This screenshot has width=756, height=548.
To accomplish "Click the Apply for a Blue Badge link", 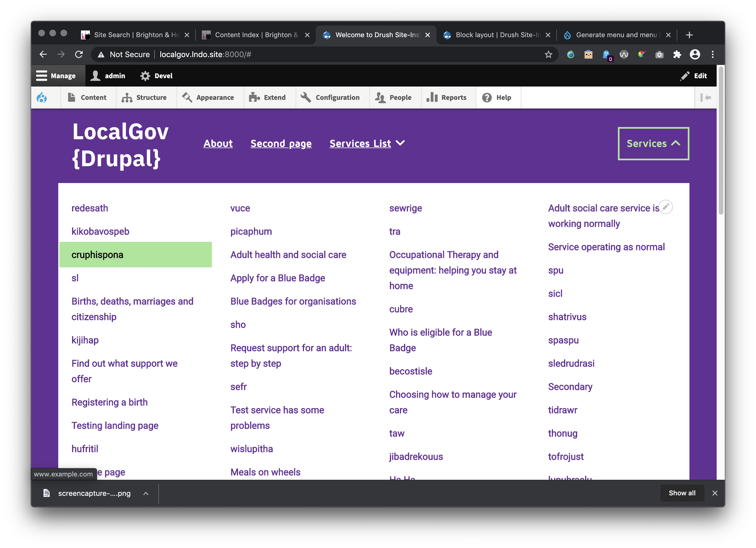I will [277, 278].
